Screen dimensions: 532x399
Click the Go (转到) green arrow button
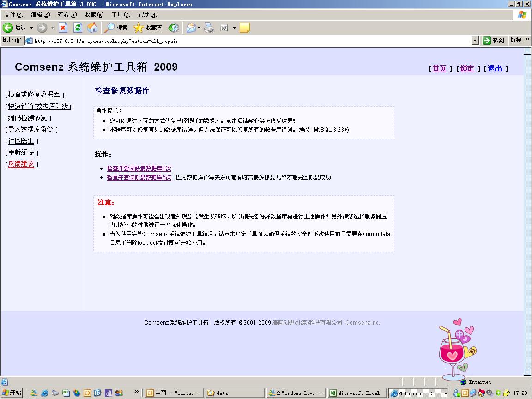click(494, 40)
